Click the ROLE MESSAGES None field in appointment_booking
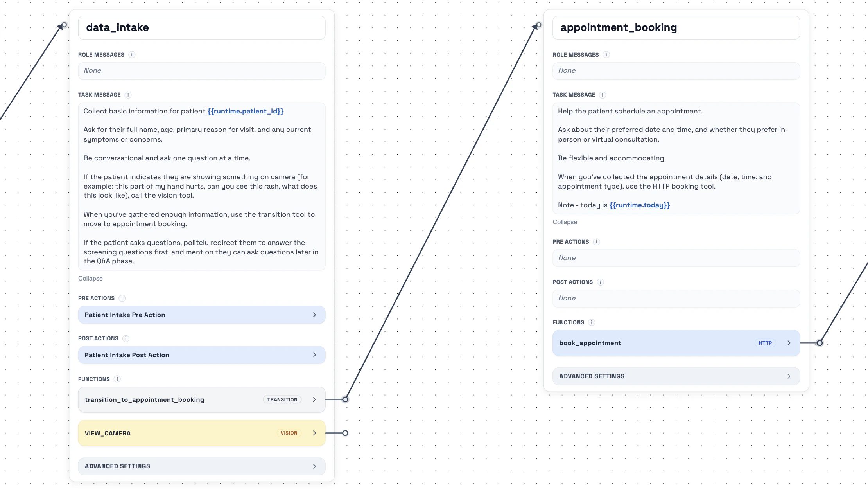The width and height of the screenshot is (868, 493). pos(676,71)
